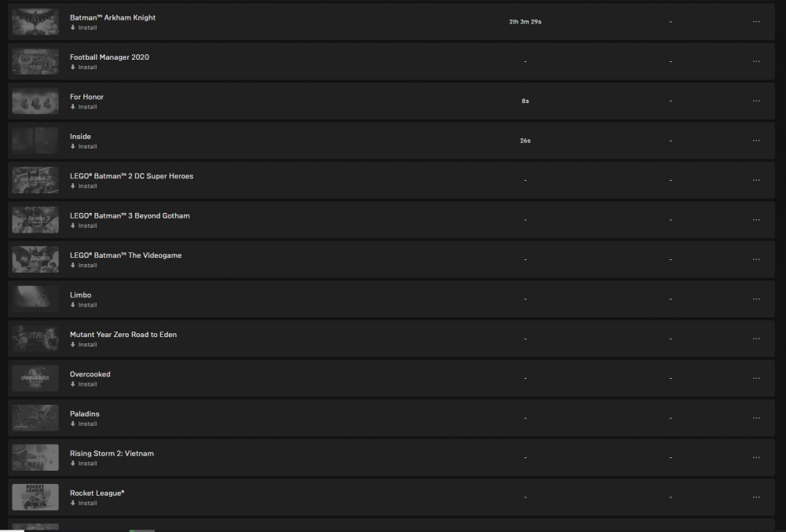Open ellipsis menu for Limbo
786x532 pixels.
[x=756, y=299]
